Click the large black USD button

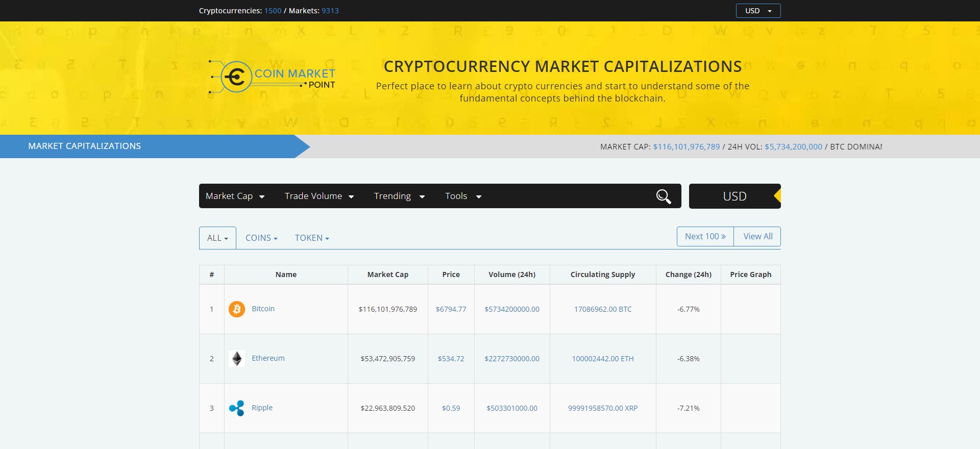click(x=734, y=196)
